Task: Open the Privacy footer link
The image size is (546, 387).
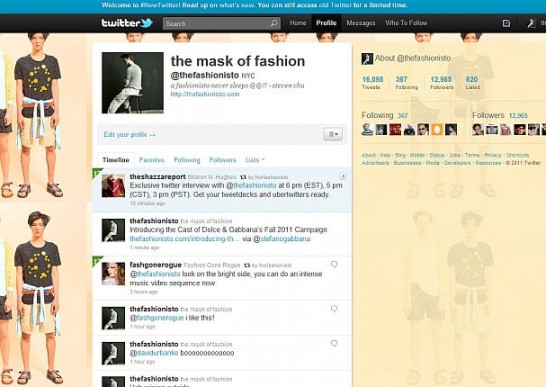Action: pos(493,155)
